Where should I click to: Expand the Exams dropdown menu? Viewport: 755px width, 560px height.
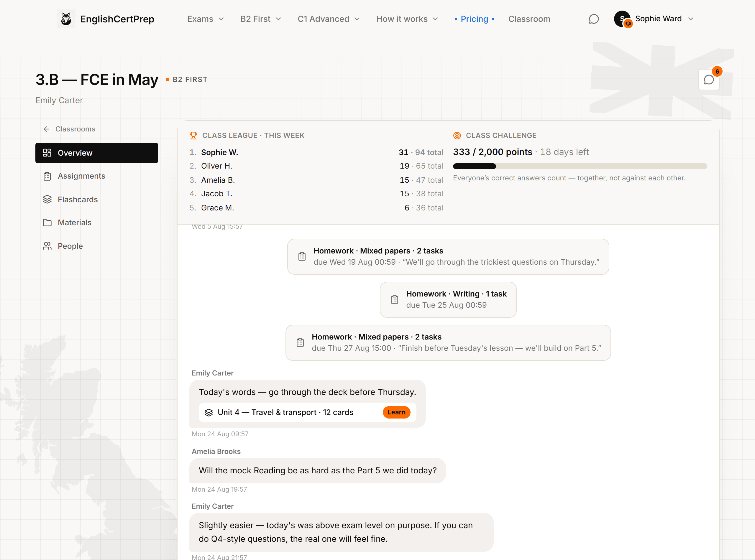[x=206, y=19]
